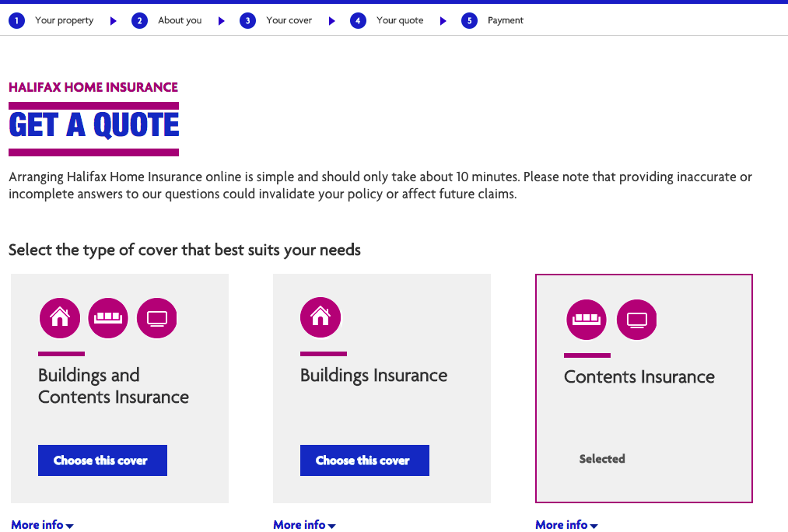The width and height of the screenshot is (788, 532).
Task: Click TV icon in Contents Insurance card
Action: click(x=637, y=320)
